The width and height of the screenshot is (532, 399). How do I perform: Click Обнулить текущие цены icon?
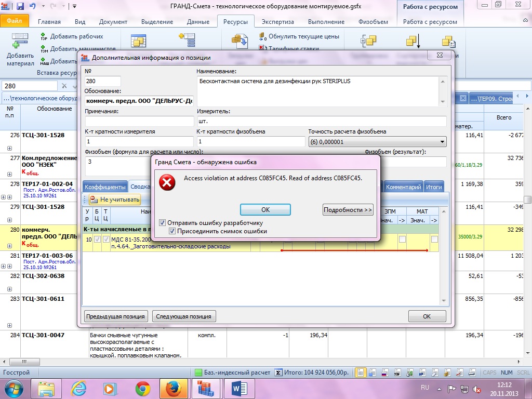(263, 37)
